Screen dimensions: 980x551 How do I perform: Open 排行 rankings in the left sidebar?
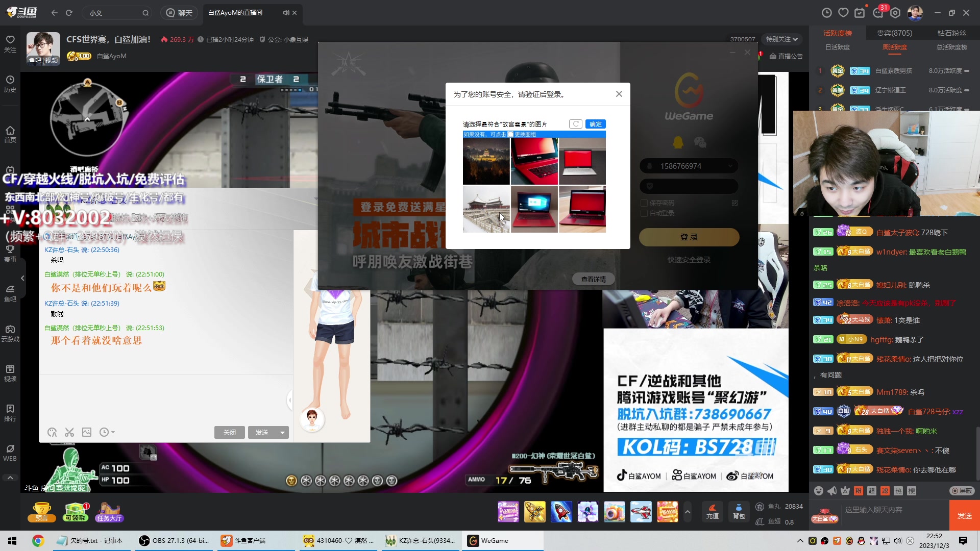(x=10, y=413)
